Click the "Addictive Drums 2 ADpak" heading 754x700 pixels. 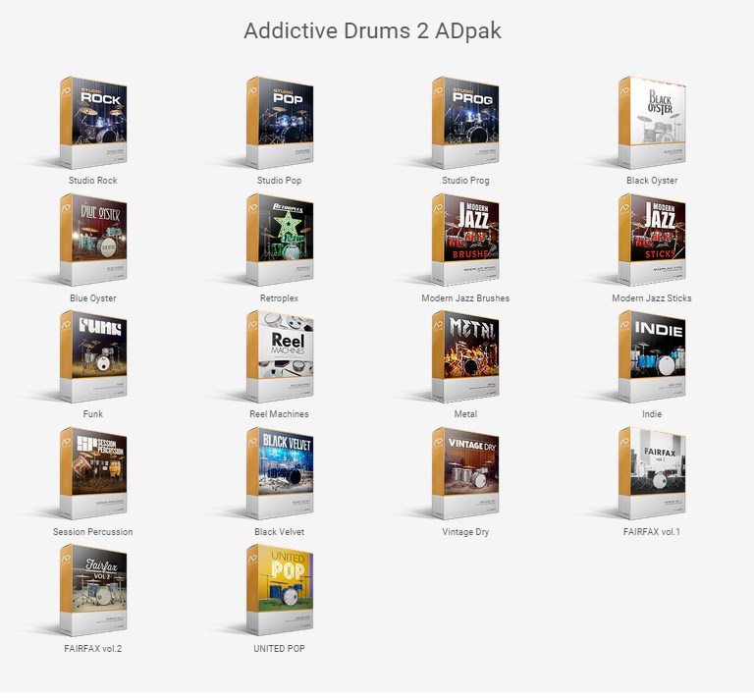tap(373, 30)
